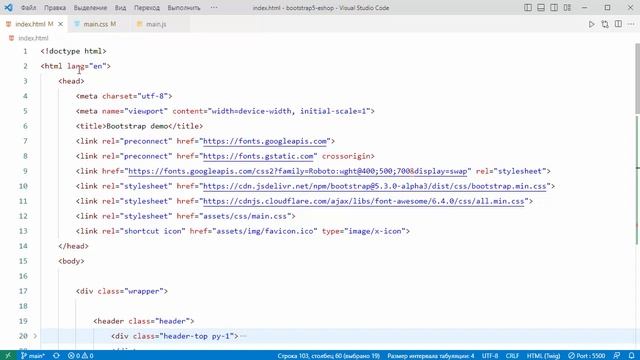This screenshot has width=640, height=360.
Task: Select language mode HTML (Twig)
Action: tap(543, 356)
